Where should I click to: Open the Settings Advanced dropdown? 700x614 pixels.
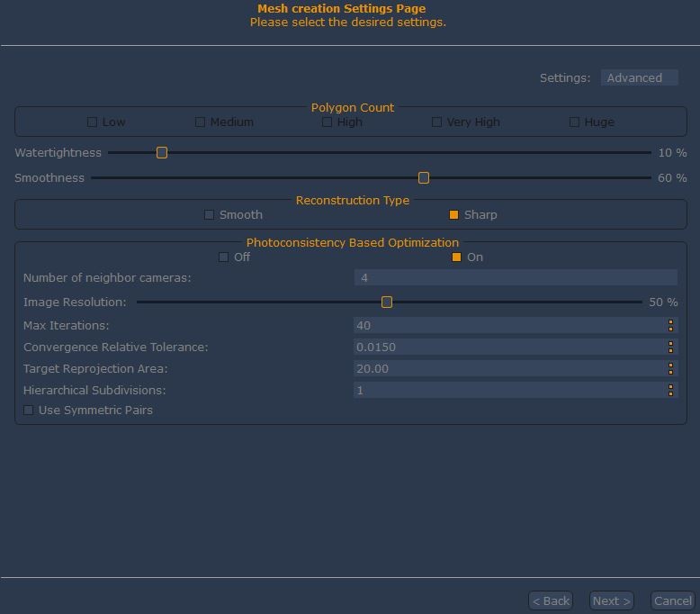[x=639, y=78]
